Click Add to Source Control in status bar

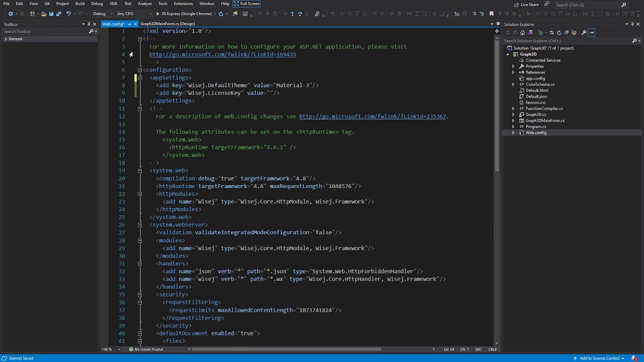(599, 358)
